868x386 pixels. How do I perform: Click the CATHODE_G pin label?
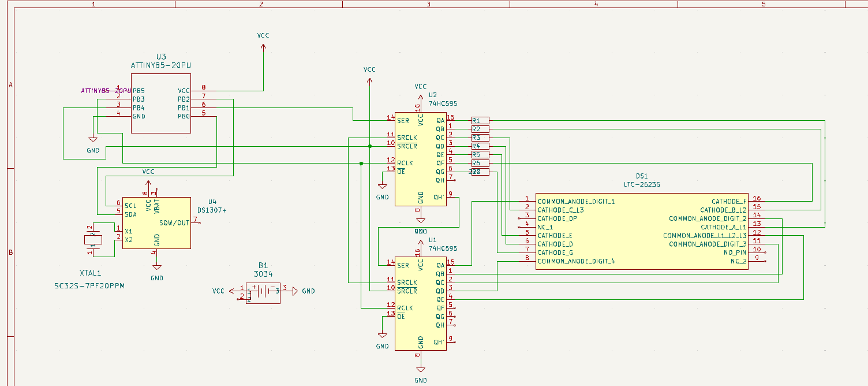tap(555, 253)
